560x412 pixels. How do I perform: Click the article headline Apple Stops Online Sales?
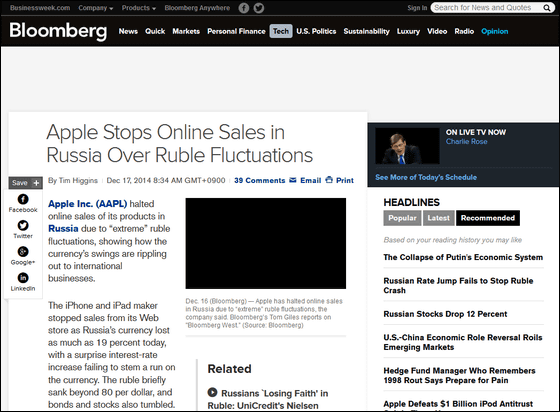coord(180,144)
